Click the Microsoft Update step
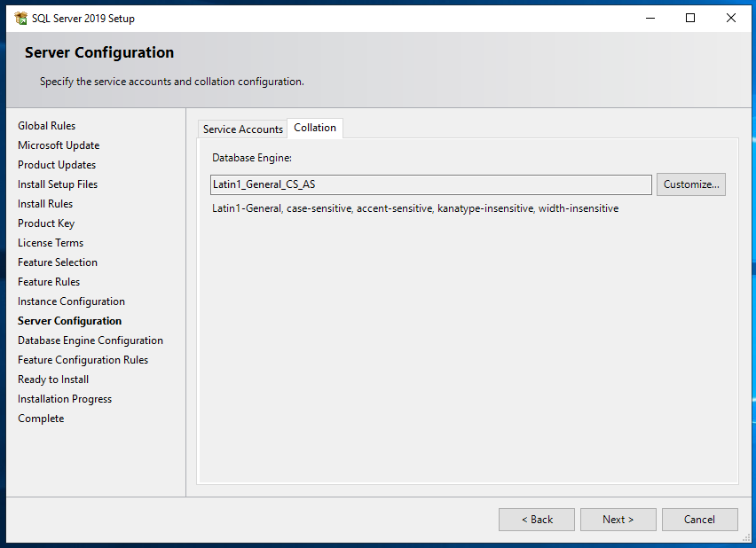Screen dimensions: 756x548 point(59,145)
